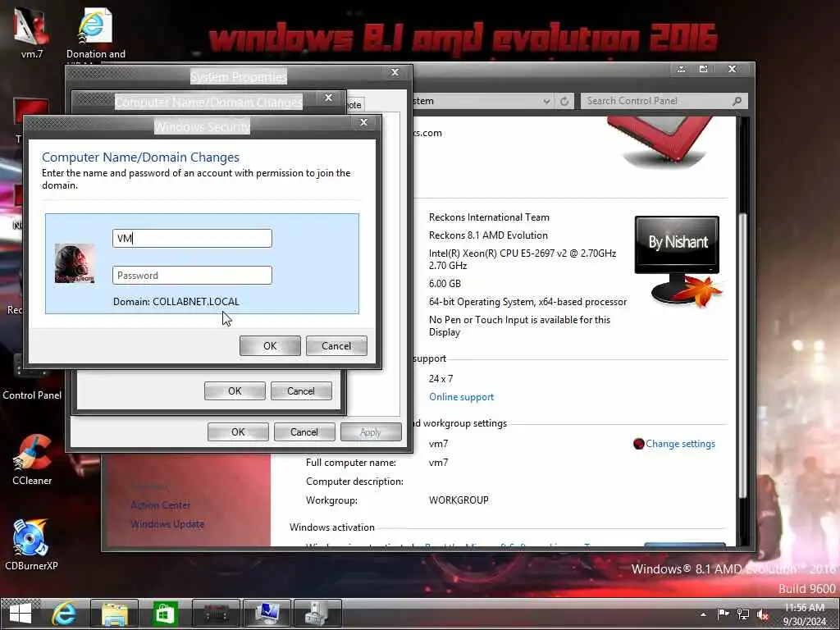The width and height of the screenshot is (840, 630).
Task: Click Cancel in System Properties dialog
Action: coord(304,431)
